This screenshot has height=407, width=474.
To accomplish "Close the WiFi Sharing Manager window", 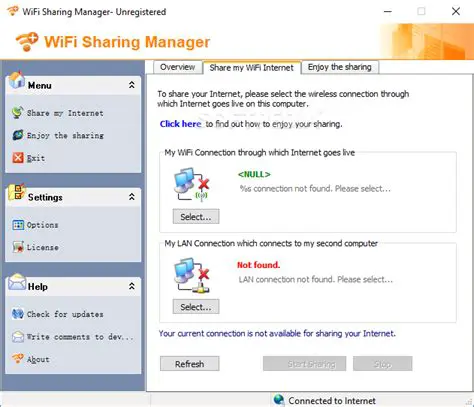I will [x=456, y=11].
